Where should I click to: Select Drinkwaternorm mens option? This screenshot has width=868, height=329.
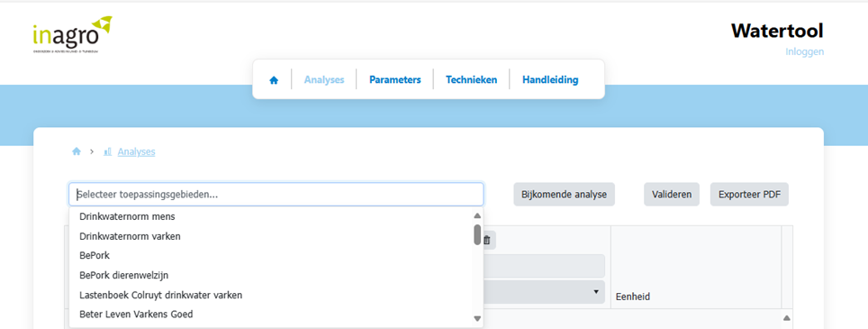point(271,216)
